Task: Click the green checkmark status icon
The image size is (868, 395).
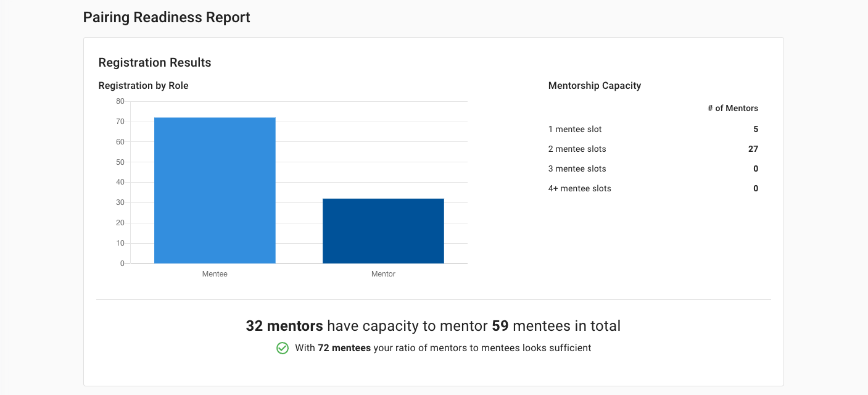Action: tap(282, 348)
